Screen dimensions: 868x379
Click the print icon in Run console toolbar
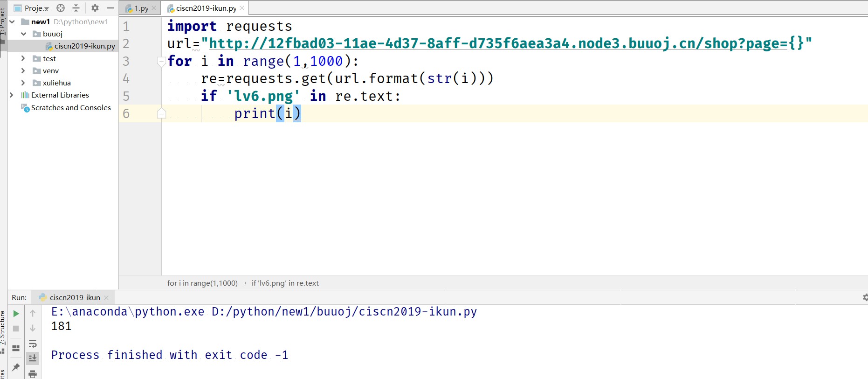pos(33,374)
